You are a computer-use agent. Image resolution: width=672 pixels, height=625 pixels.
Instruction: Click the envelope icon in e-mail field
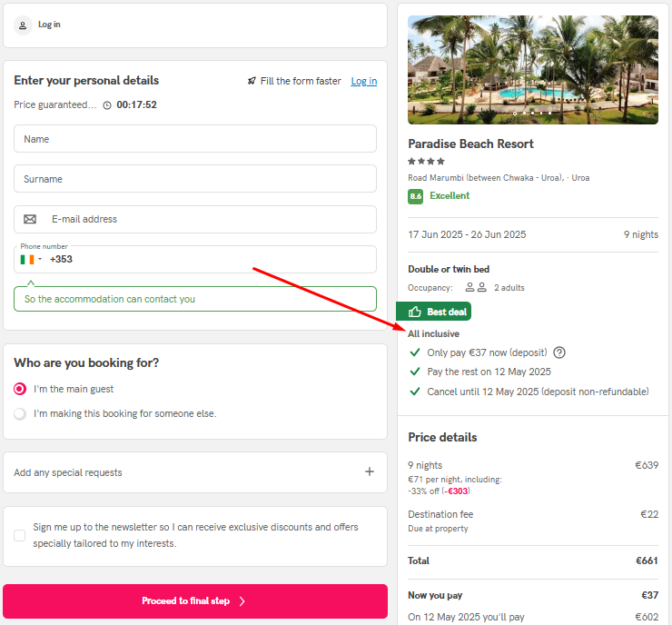point(30,220)
